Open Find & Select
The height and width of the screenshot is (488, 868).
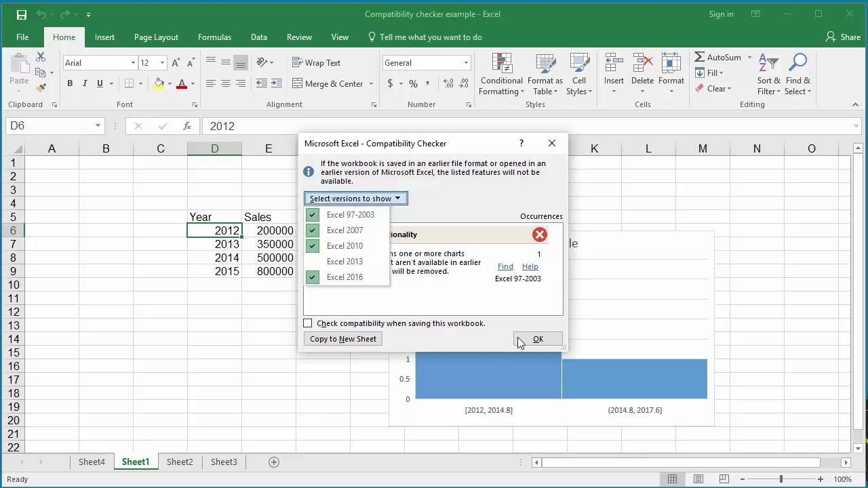[x=798, y=75]
